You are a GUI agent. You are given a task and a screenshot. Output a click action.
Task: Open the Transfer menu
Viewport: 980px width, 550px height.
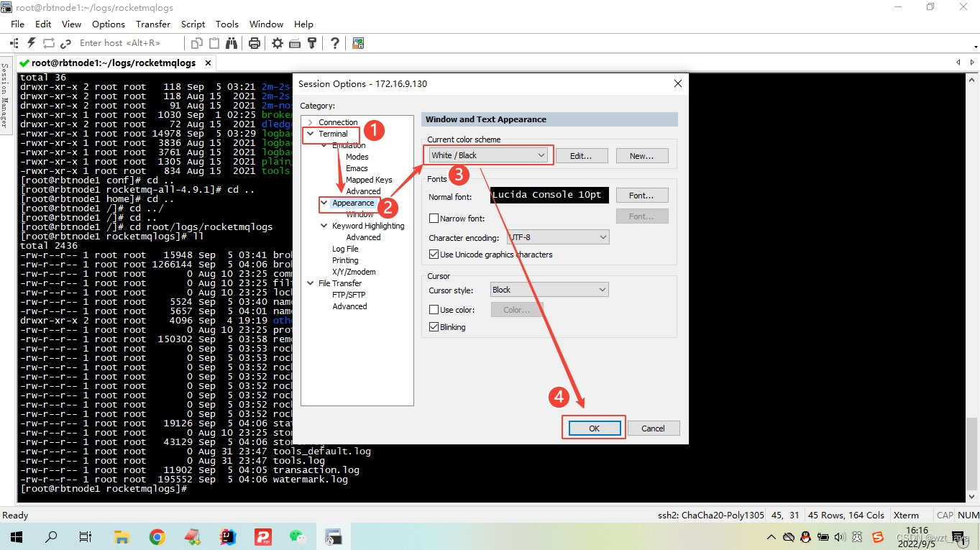tap(152, 24)
